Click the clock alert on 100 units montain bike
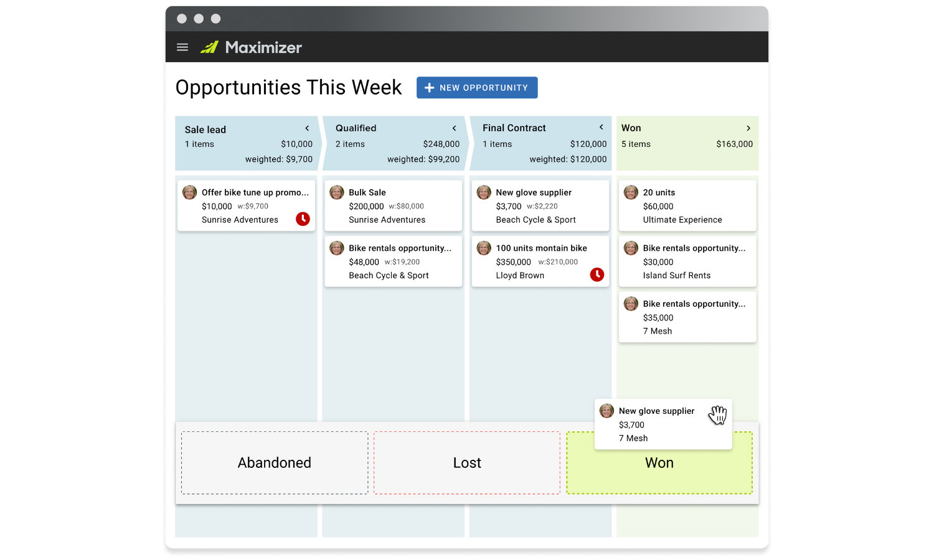The height and width of the screenshot is (560, 934). 597,274
